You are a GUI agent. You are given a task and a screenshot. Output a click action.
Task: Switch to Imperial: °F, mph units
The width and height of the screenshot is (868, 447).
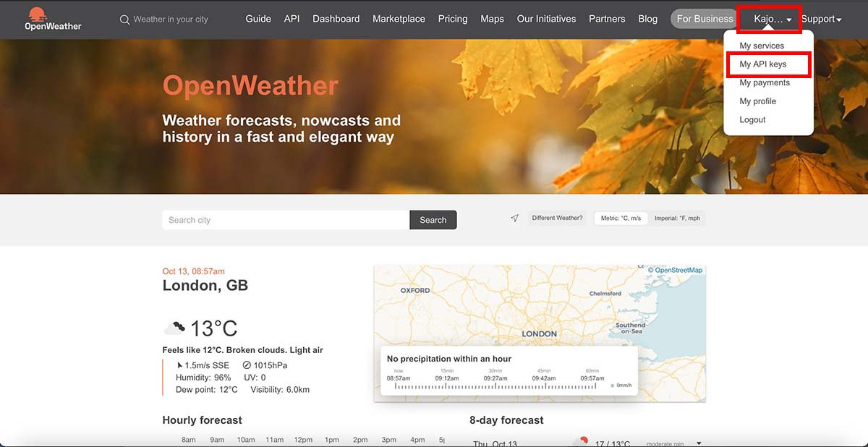click(x=677, y=218)
